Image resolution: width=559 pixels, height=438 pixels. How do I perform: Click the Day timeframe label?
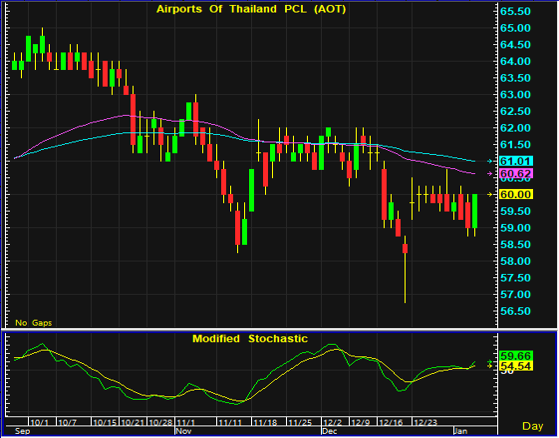[x=532, y=426]
